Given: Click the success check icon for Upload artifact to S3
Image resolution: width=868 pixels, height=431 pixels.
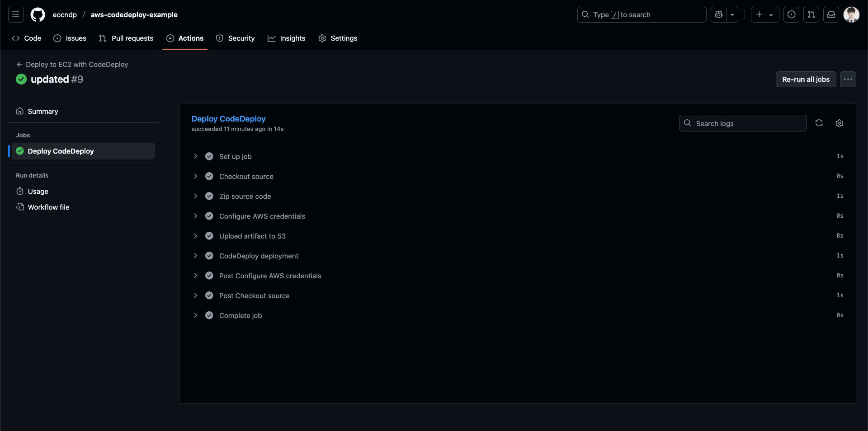Looking at the screenshot, I should [209, 236].
